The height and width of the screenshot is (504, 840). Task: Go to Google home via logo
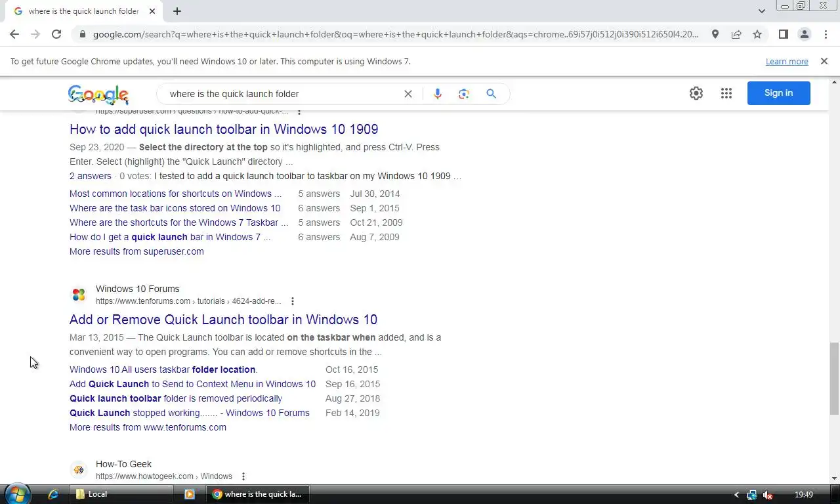[98, 94]
